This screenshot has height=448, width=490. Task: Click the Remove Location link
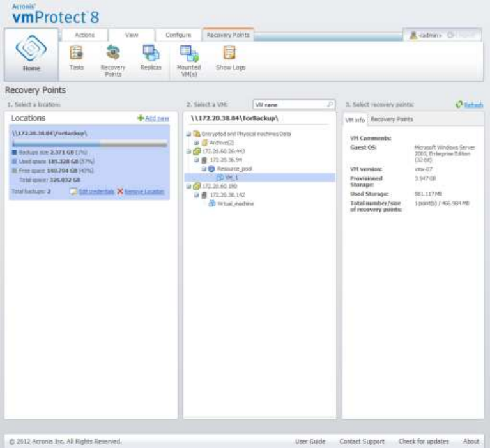tap(144, 191)
